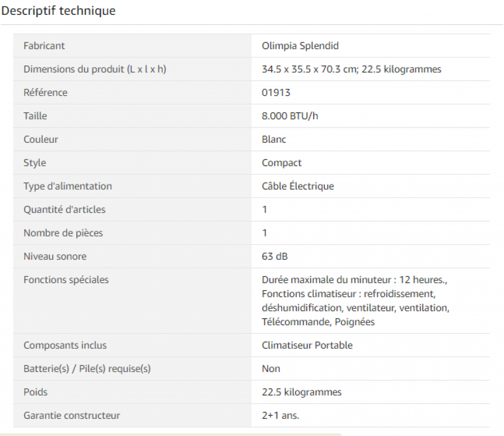The height and width of the screenshot is (436, 504).
Task: Click the 'Compact' style value
Action: 281,163
